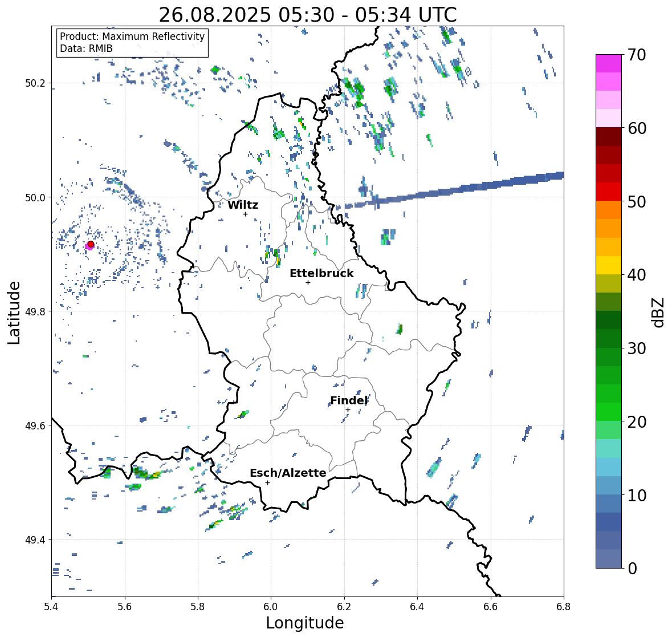Viewport: 672px width, 637px height.
Task: Pick the magenta top colorbar segment
Action: coord(609,63)
